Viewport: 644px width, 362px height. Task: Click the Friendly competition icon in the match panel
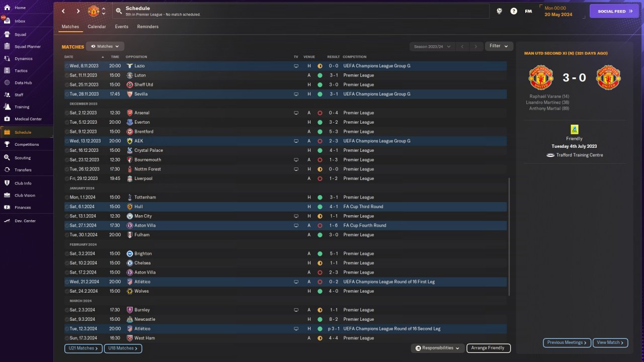point(574,129)
